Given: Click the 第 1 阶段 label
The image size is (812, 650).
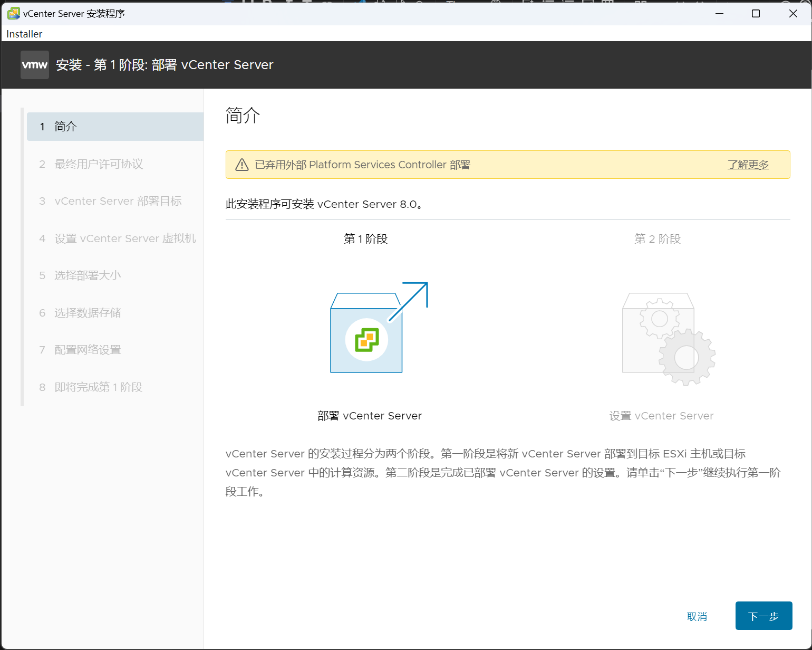Looking at the screenshot, I should pos(366,239).
